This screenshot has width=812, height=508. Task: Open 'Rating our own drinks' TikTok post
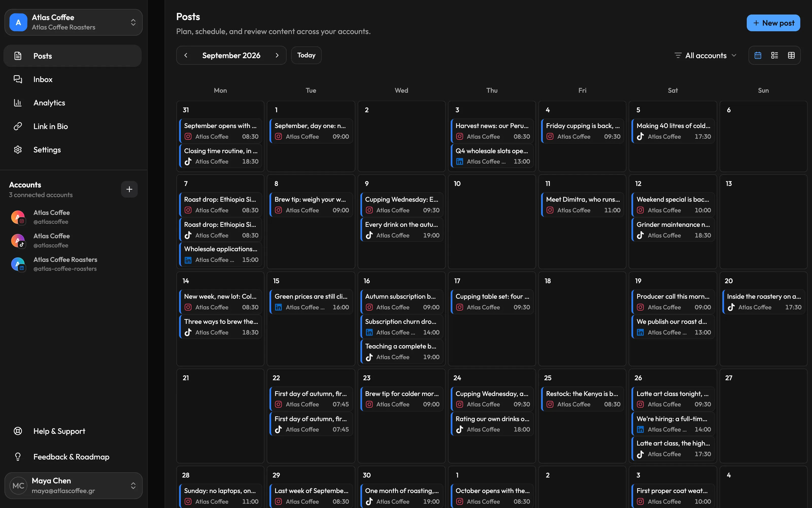(492, 424)
